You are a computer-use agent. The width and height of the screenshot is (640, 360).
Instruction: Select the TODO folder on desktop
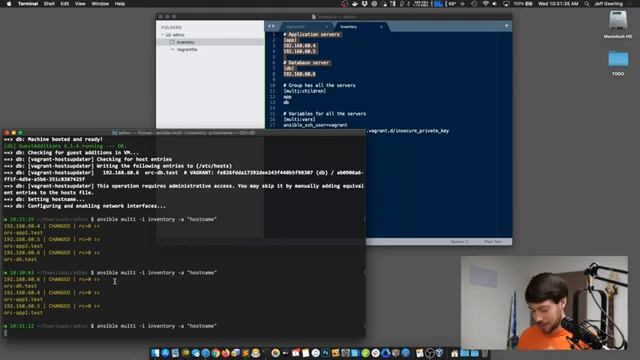tap(618, 63)
